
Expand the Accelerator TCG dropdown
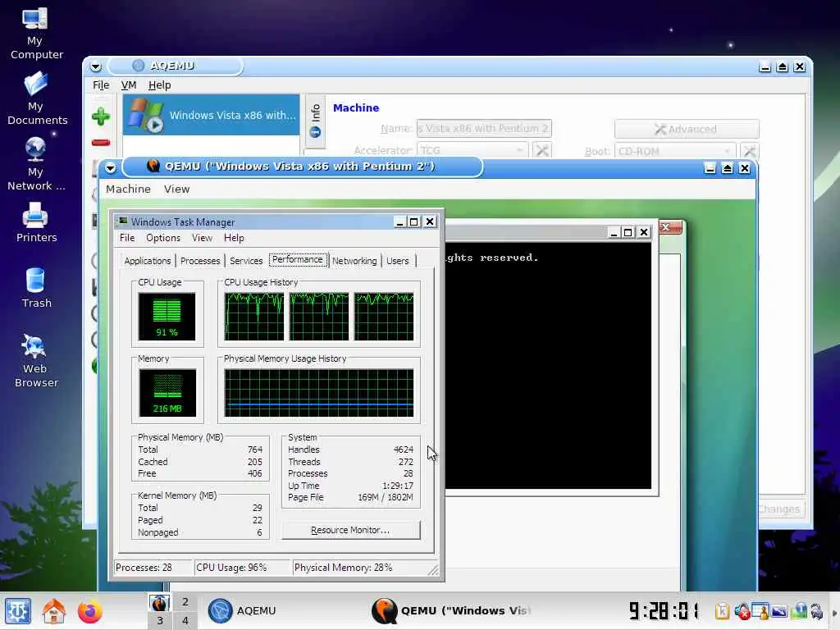472,151
